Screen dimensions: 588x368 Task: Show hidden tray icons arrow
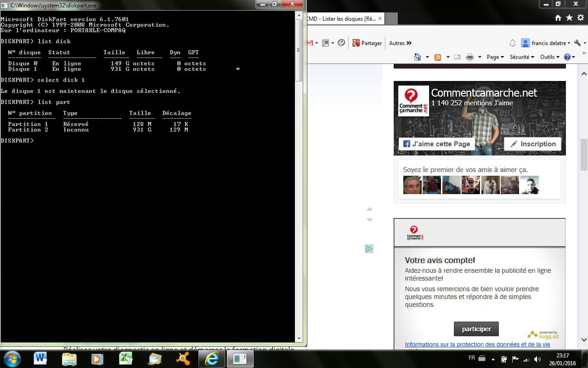click(x=493, y=359)
